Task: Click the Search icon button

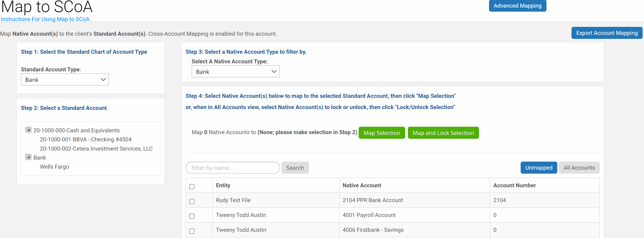Action: tap(295, 167)
